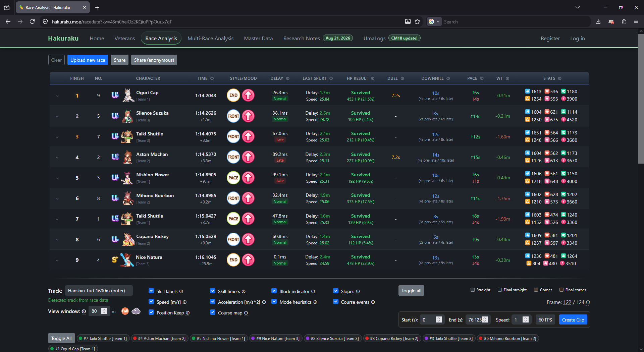Image resolution: width=644 pixels, height=352 pixels.
Task: Uncheck the Mode heuristics checkbox
Action: 274,302
